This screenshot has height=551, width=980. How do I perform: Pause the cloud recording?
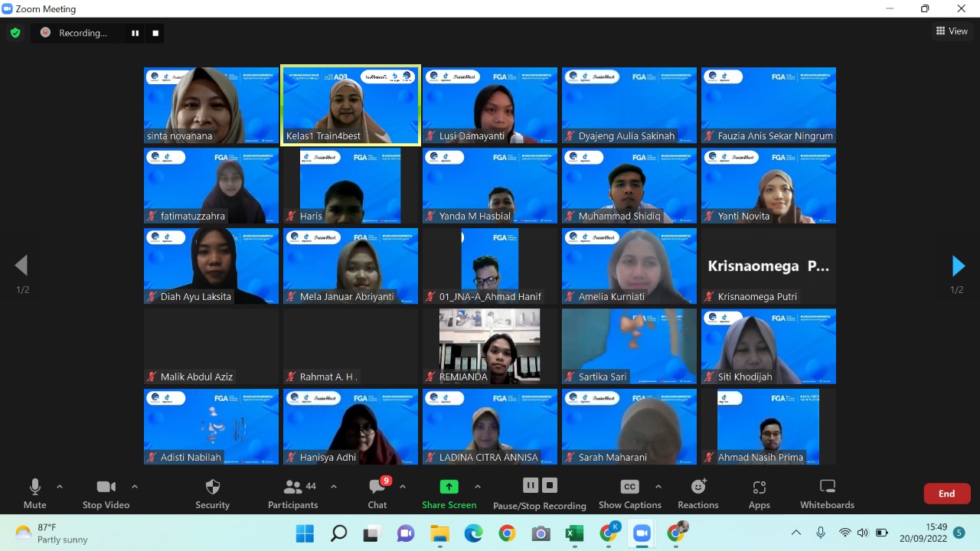(530, 485)
